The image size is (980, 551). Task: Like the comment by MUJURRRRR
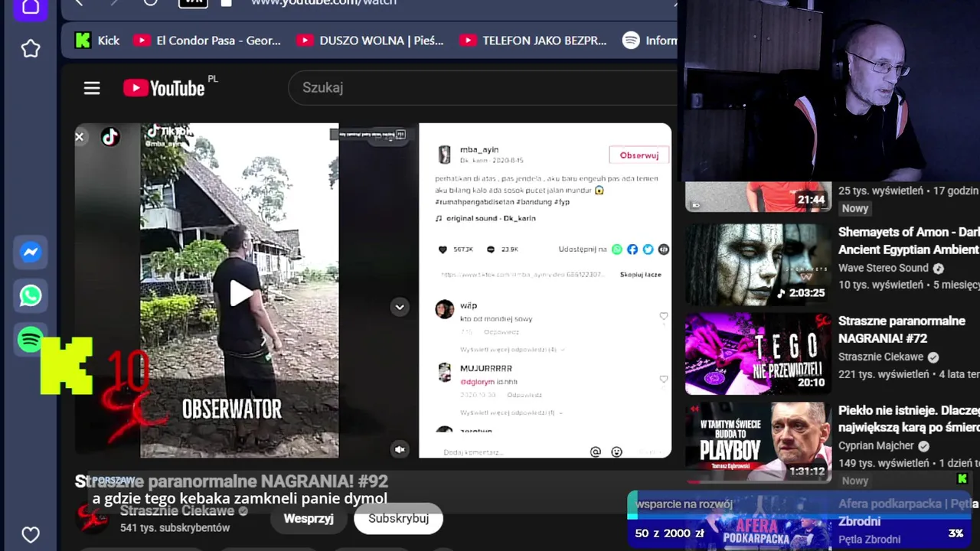663,379
